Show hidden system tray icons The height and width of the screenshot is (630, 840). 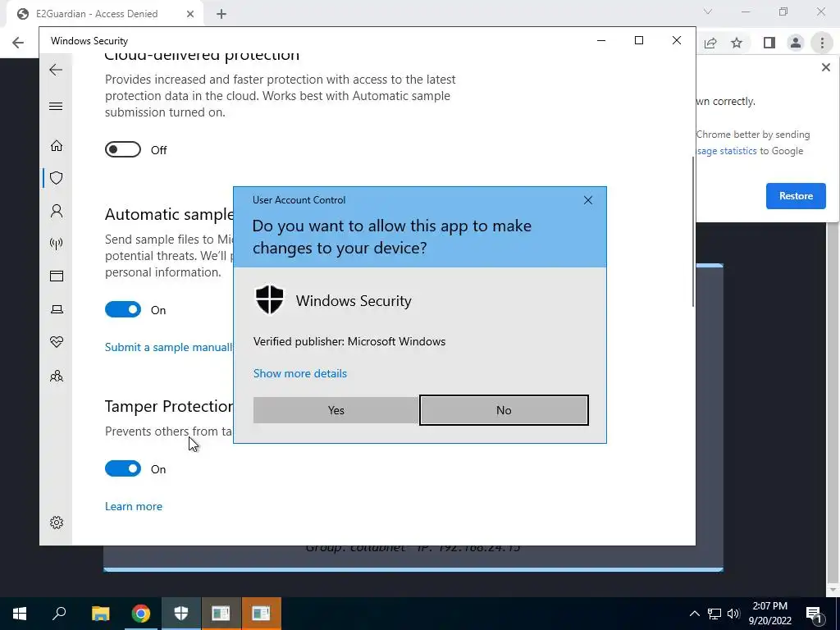694,614
